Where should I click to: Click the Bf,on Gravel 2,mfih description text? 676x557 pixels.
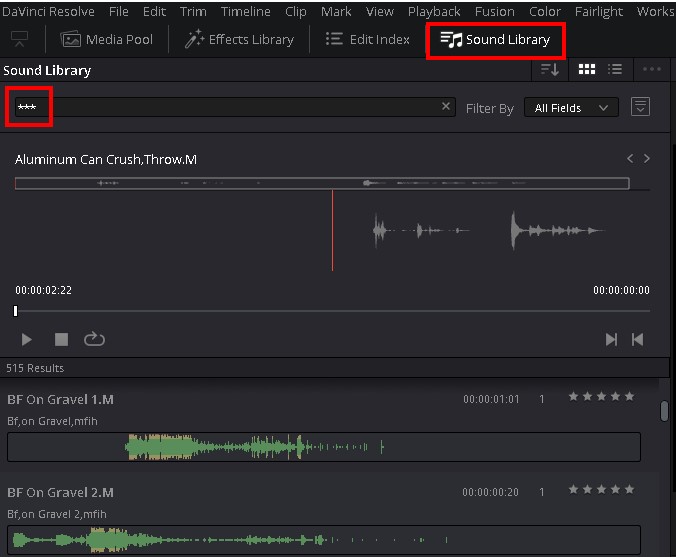(56, 514)
